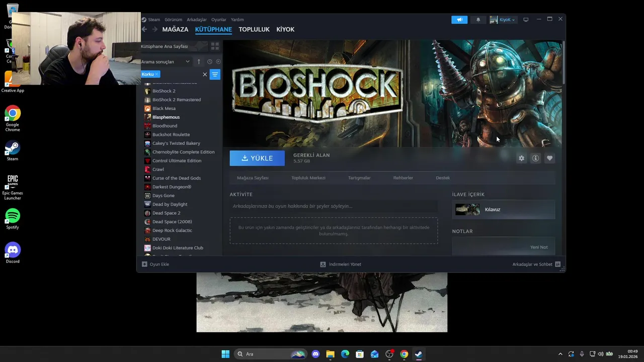The image size is (644, 362).
Task: Open Tartışmalar link
Action: click(x=359, y=178)
